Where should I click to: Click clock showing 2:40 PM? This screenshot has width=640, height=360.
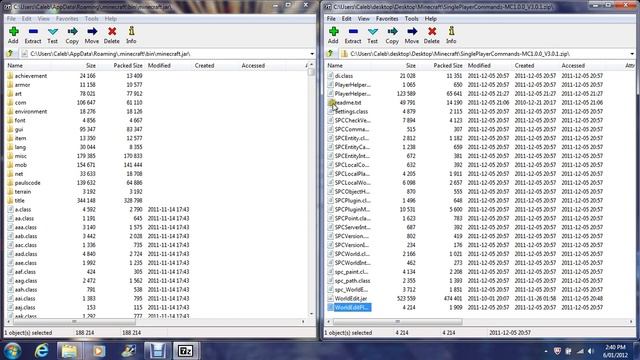point(616,347)
